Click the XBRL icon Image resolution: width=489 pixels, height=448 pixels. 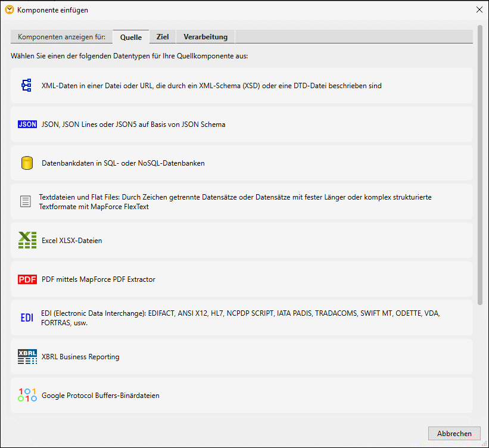27,357
